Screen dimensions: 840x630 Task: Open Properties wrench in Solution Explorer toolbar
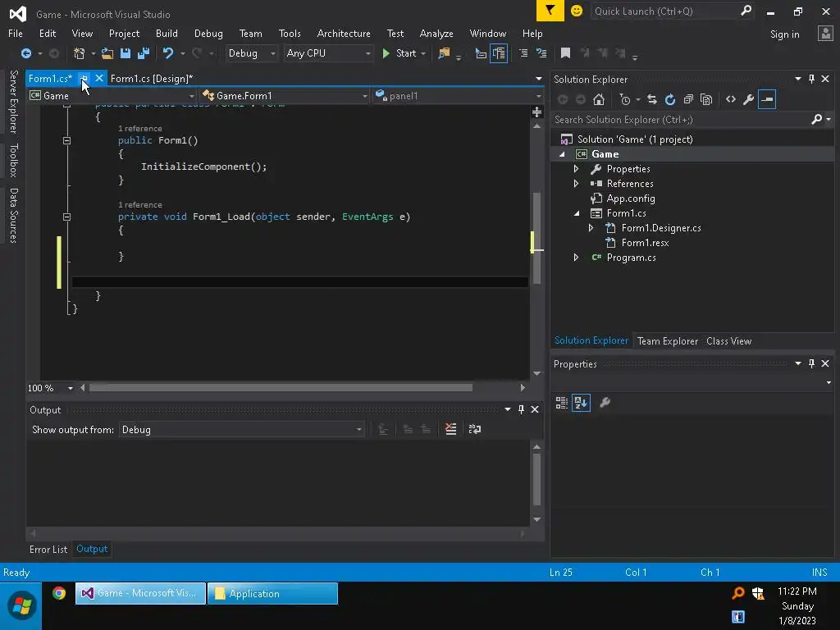click(x=748, y=99)
